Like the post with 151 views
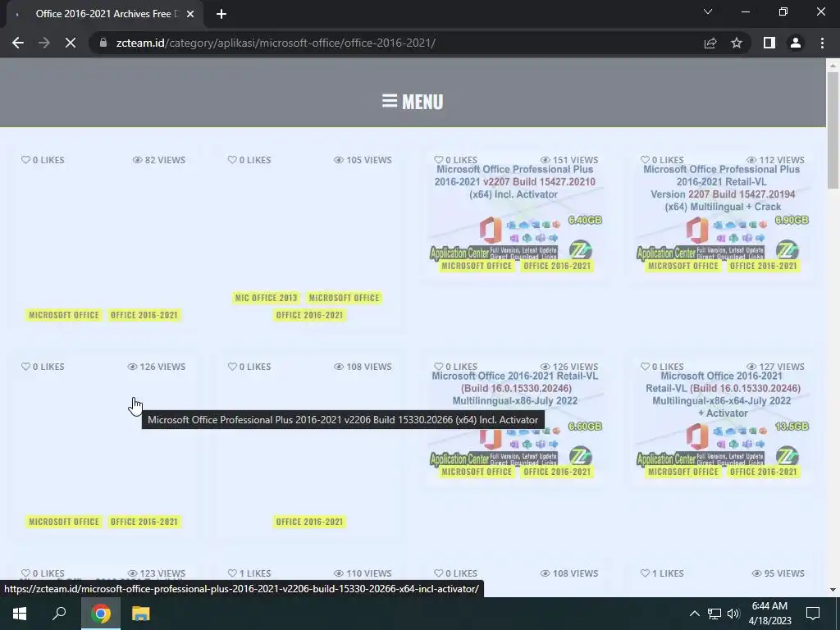The width and height of the screenshot is (840, 630). coord(455,160)
